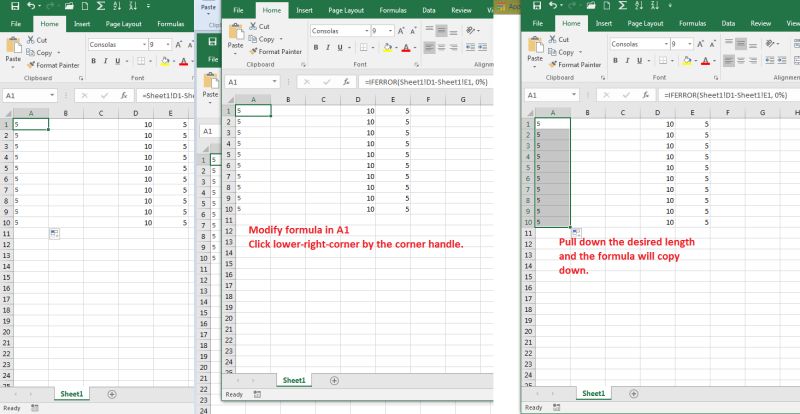Toggle Underline in the right window

click(640, 61)
